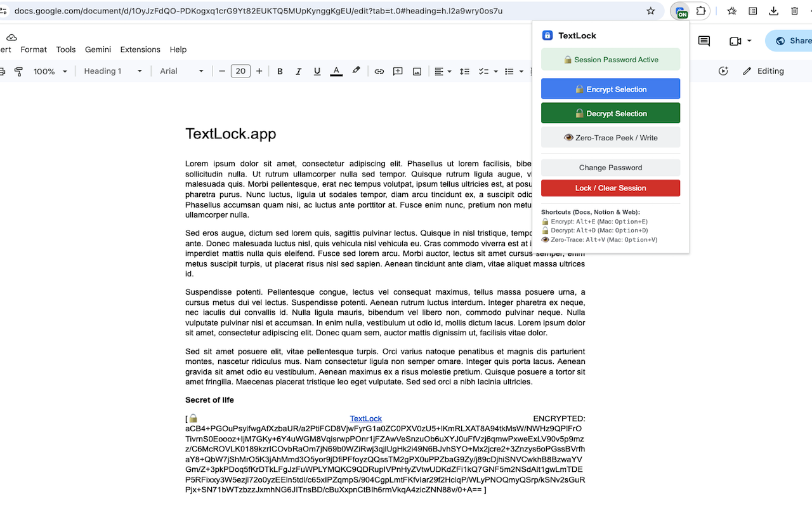Click the insert image icon
The height and width of the screenshot is (508, 812).
point(417,71)
